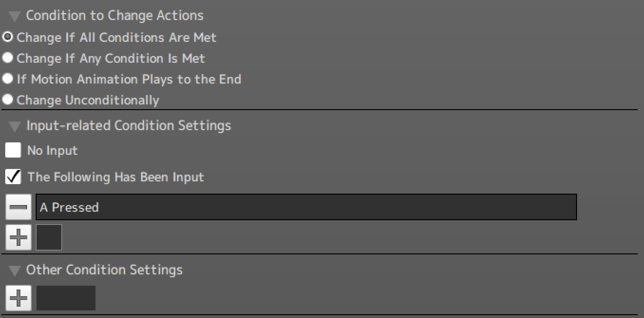644x318 pixels.
Task: Remove the A Pressed input with minus button
Action: tap(19, 207)
